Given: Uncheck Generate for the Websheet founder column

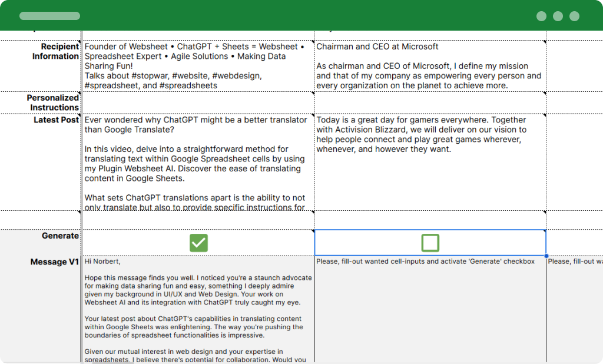Looking at the screenshot, I should 198,243.
